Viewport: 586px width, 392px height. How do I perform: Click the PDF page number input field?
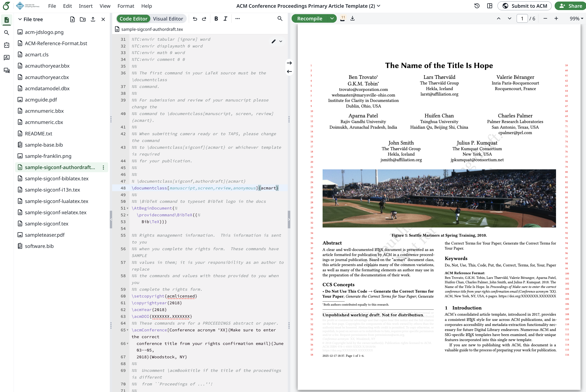522,19
